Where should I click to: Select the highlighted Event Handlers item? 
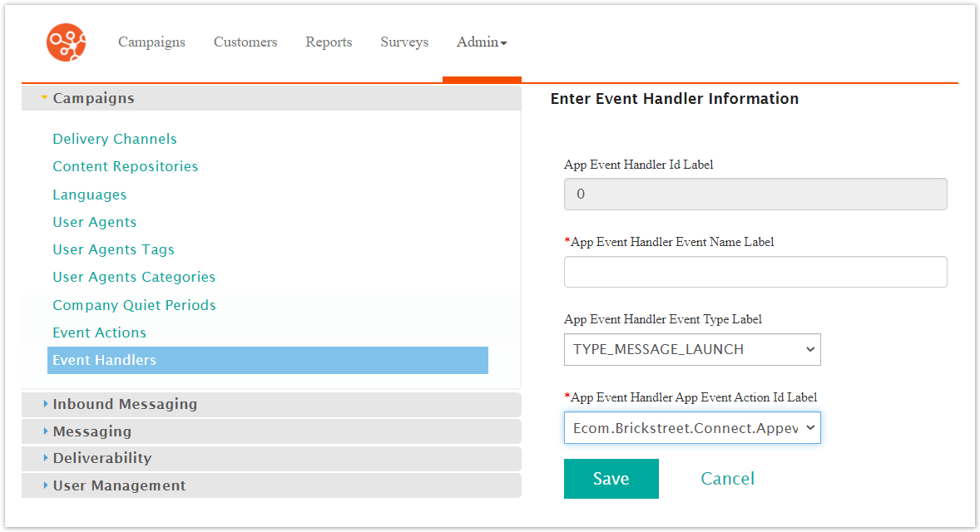(x=268, y=360)
